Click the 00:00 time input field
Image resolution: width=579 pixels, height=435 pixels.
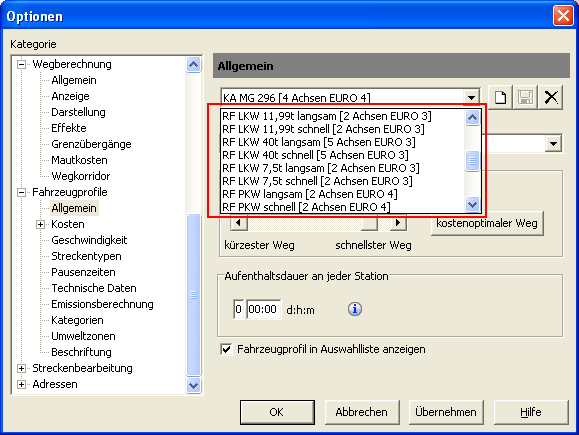coord(263,309)
